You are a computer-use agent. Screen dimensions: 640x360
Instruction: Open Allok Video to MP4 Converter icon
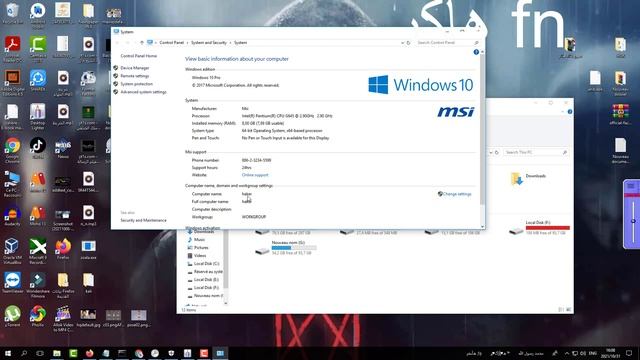point(63,318)
